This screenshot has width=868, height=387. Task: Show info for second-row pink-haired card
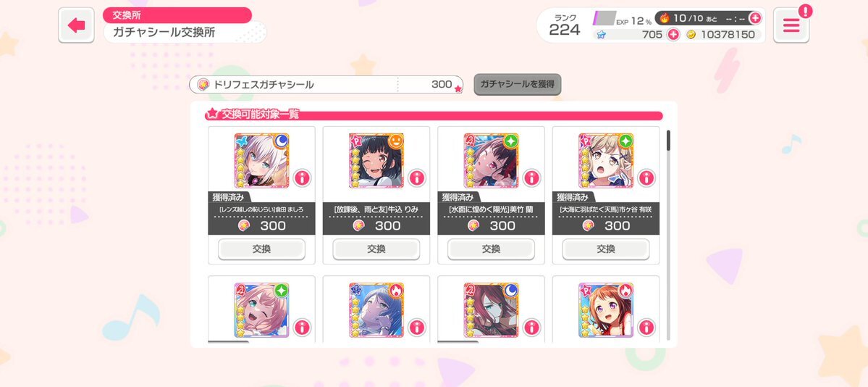point(303,327)
